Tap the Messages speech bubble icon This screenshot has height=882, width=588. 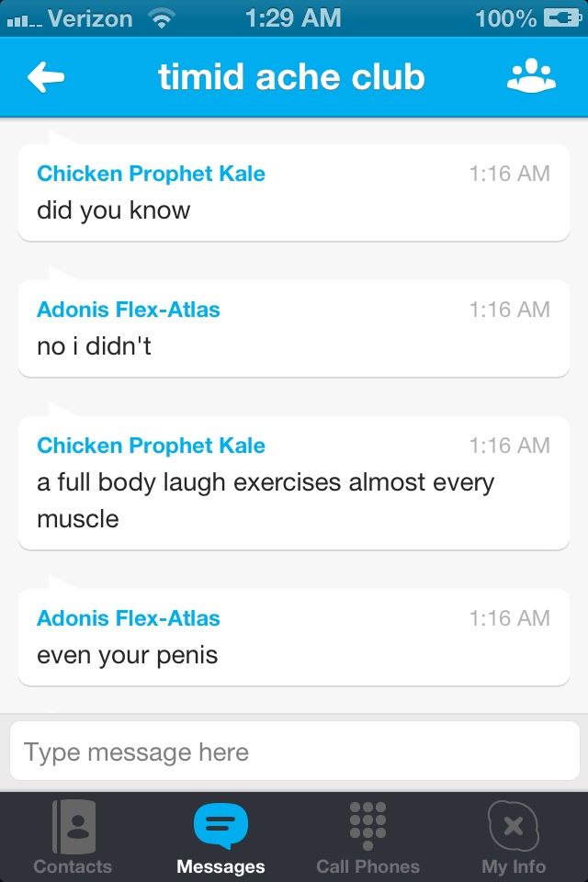[220, 824]
